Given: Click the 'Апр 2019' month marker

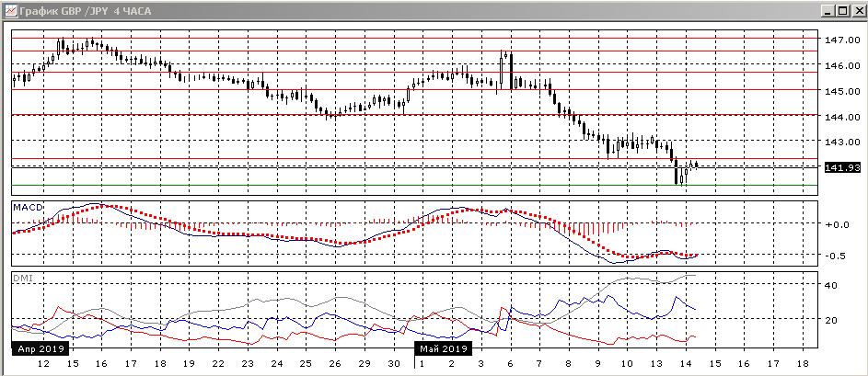Looking at the screenshot, I should click(40, 349).
